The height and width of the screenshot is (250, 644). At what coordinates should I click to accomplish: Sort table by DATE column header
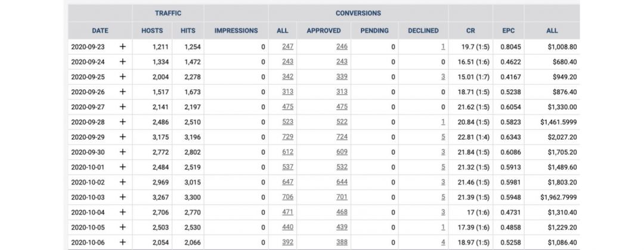100,30
